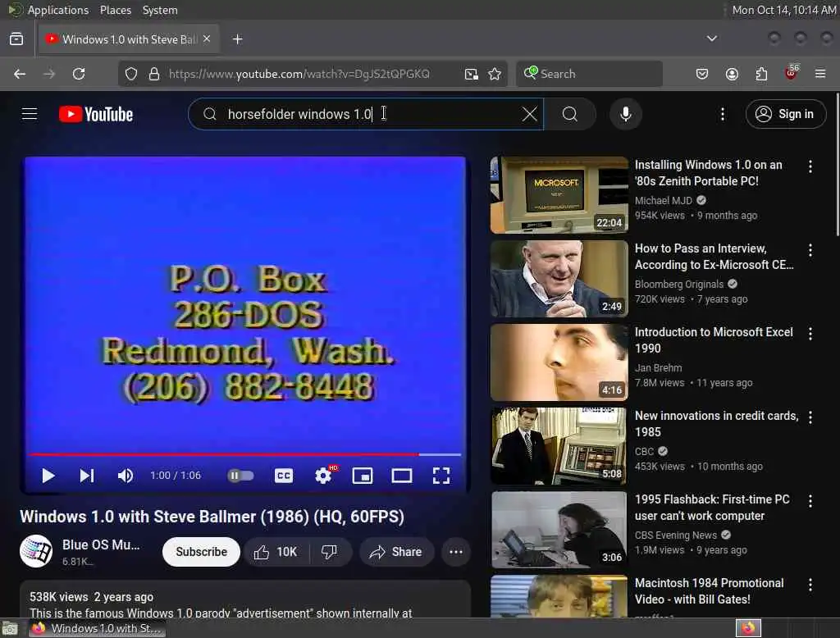Open Installing Windows 1.0 thumbnail

(x=559, y=195)
